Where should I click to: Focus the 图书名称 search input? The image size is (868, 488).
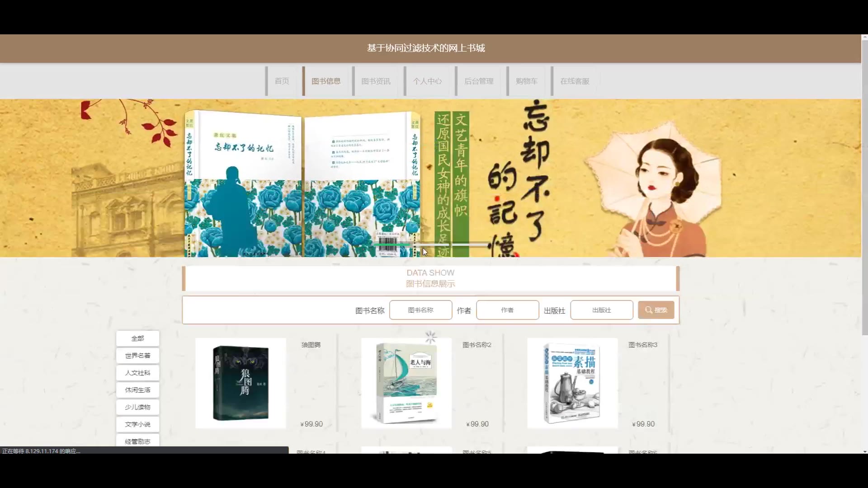pyautogui.click(x=420, y=310)
